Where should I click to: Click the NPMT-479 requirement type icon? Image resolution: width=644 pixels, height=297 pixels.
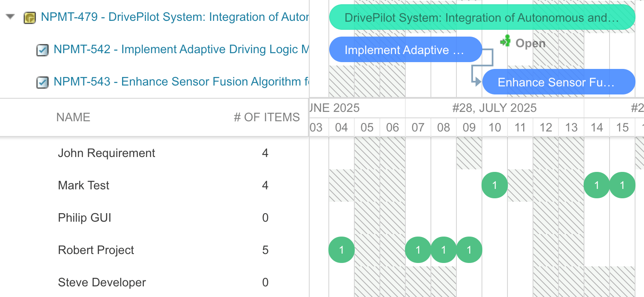(x=29, y=17)
